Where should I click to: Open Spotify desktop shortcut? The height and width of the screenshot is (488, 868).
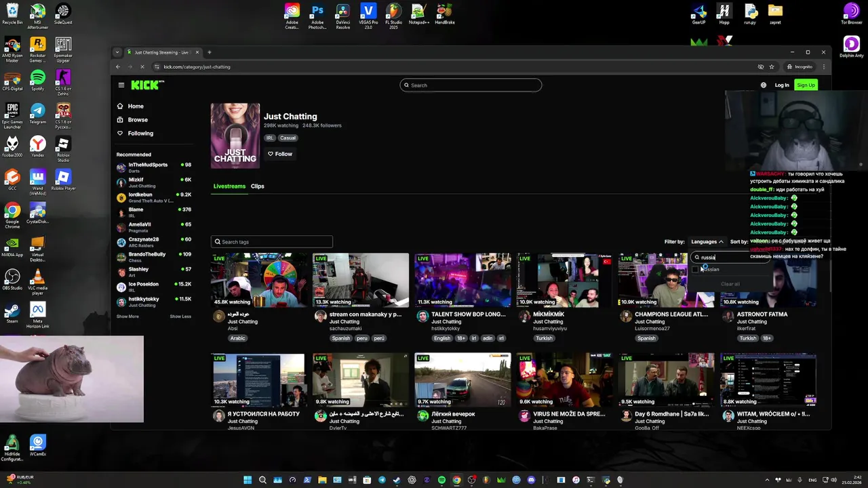(38, 80)
